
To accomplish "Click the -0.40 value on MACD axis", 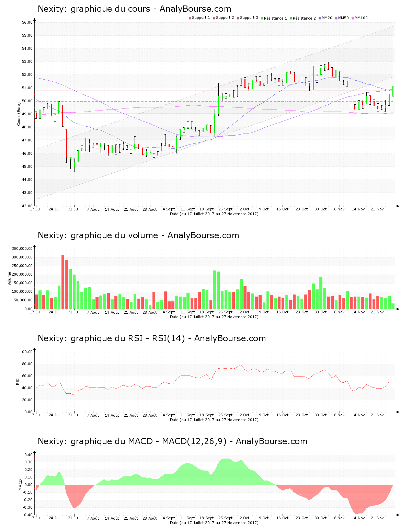I will click(28, 515).
